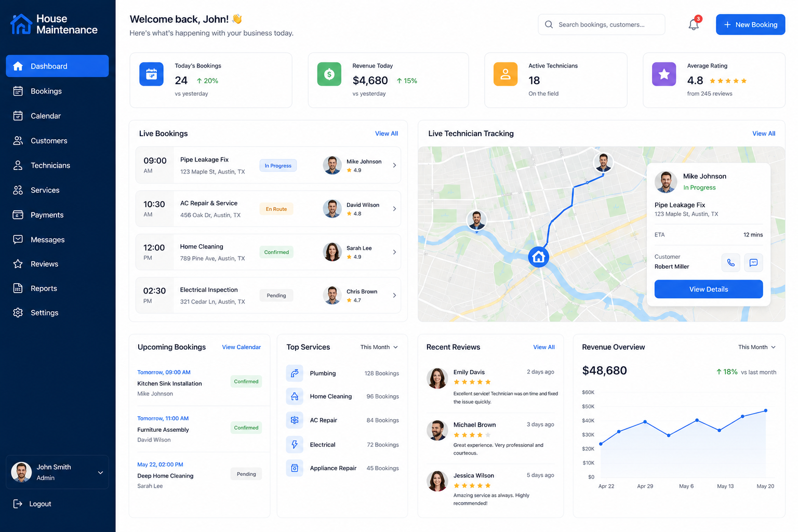Click the Plumbing service icon

(295, 373)
